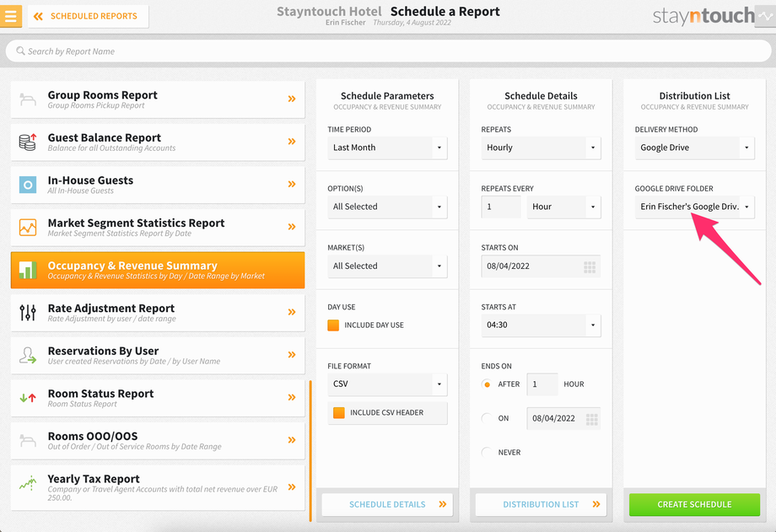Click the Room Status Report arrows icon
776x532 pixels.
[x=28, y=397]
